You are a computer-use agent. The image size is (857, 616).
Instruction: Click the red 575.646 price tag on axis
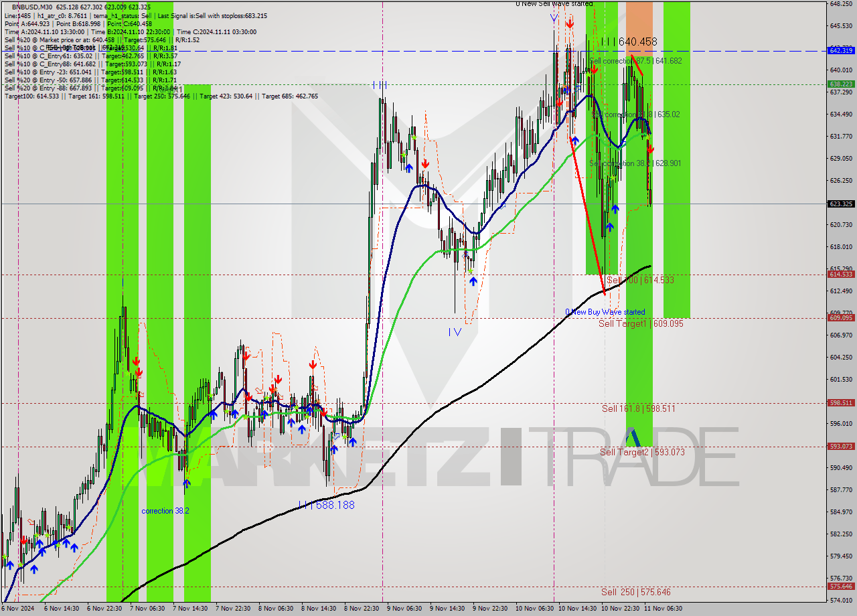[841, 586]
